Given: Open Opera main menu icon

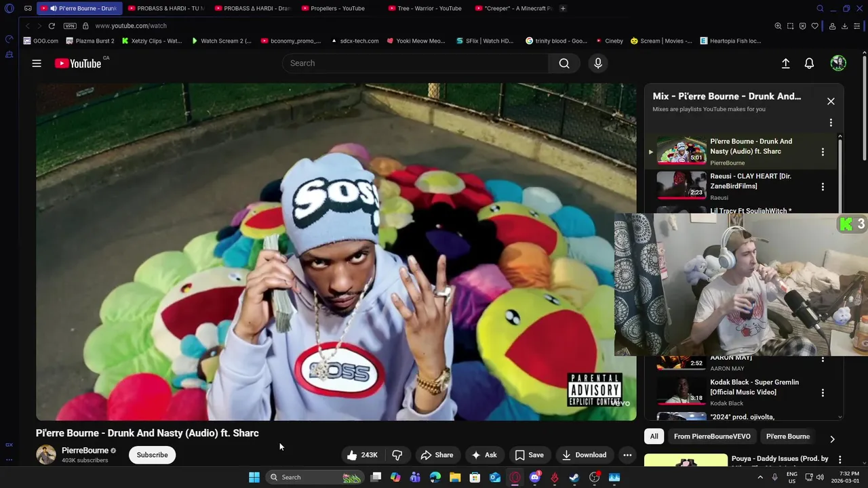Looking at the screenshot, I should click(x=9, y=8).
